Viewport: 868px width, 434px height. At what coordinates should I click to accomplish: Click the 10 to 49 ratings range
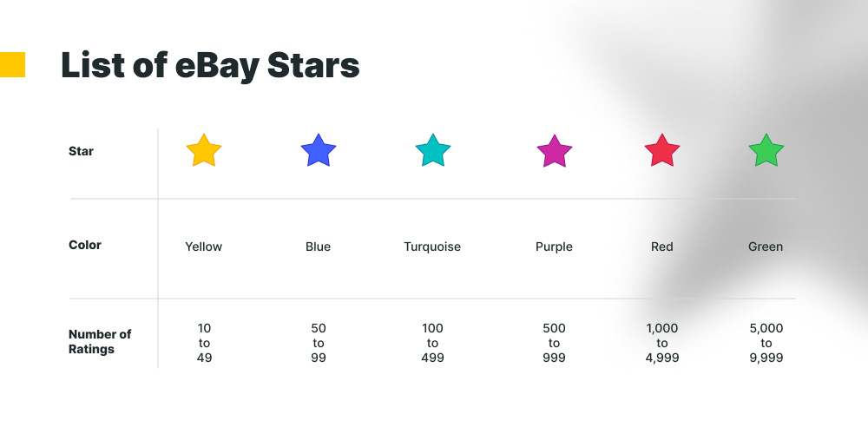tap(204, 343)
